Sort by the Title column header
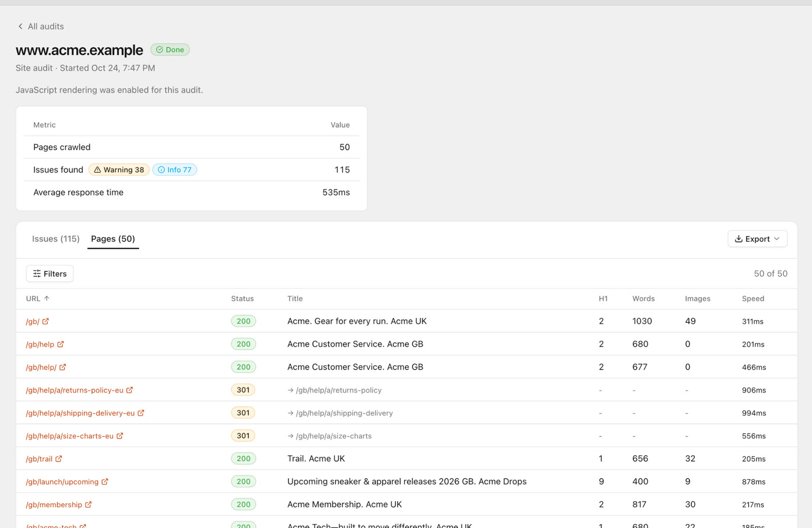Screen dimensions: 812x528 295,299
